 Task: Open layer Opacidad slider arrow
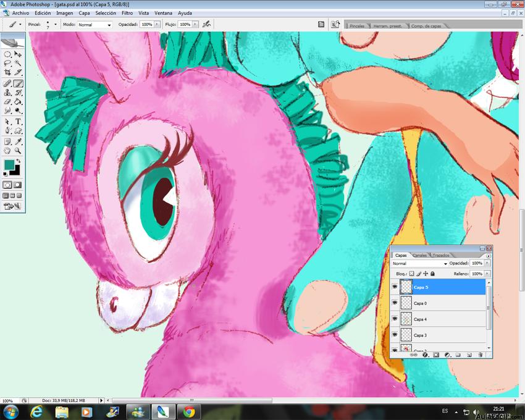coord(487,263)
